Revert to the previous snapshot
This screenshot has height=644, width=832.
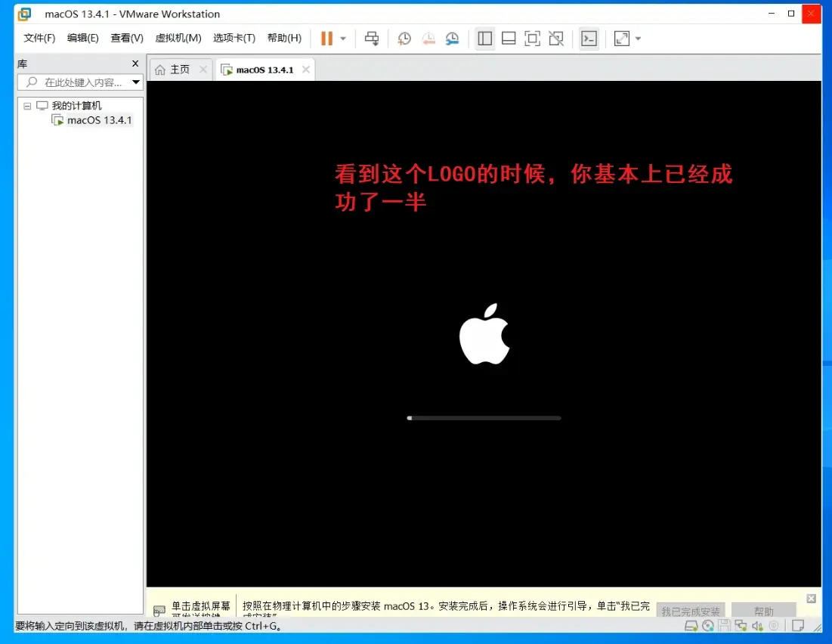click(x=428, y=39)
